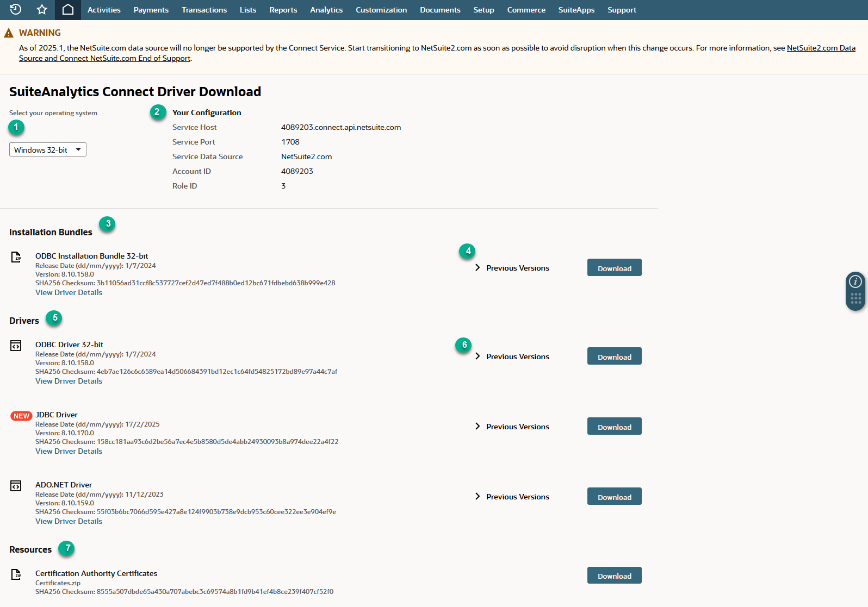The image size is (868, 607).
Task: View Driver Details for ODBC Installation Bundle
Action: [x=69, y=292]
